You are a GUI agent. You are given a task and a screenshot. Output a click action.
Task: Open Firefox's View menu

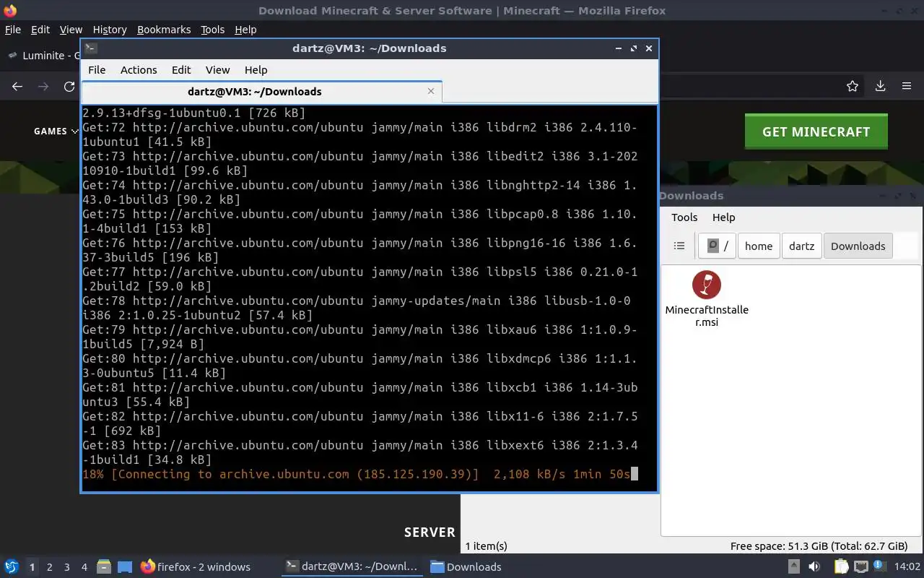click(x=71, y=30)
